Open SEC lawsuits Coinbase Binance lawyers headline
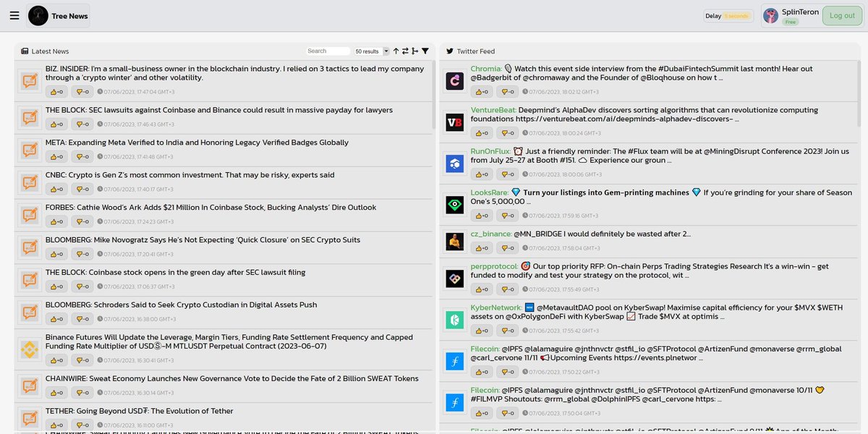The image size is (868, 434). 219,110
